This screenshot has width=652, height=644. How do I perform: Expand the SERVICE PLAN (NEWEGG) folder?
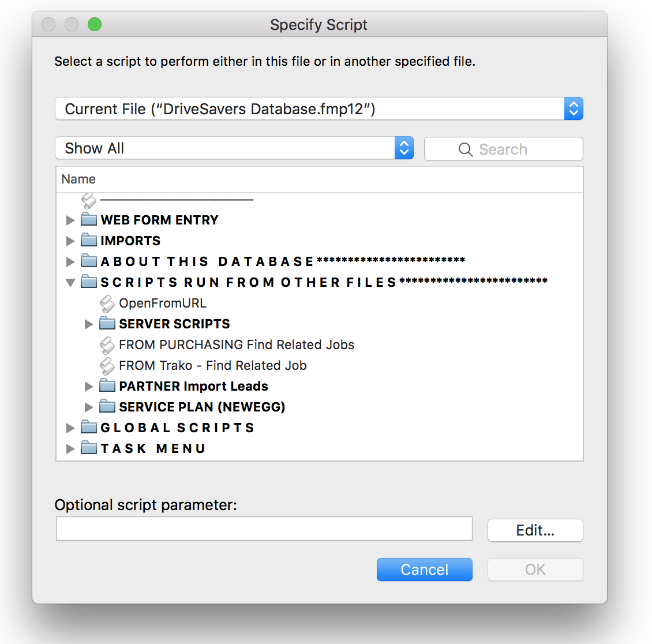point(89,407)
